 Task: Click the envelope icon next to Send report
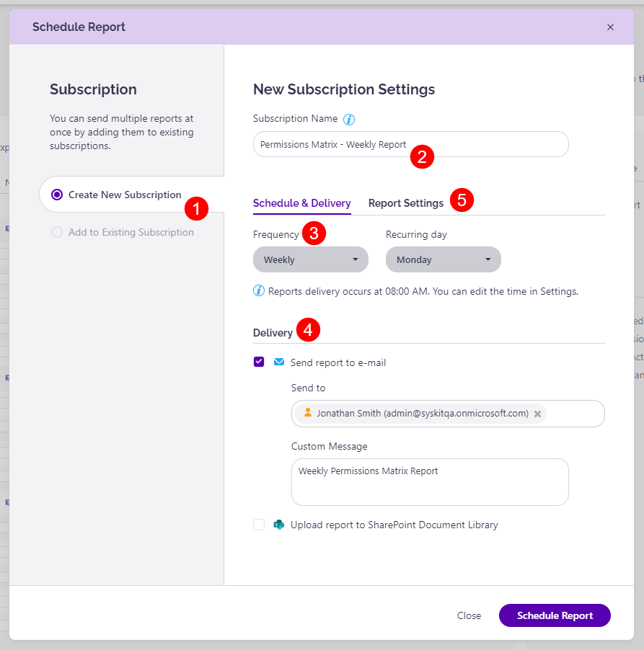(279, 362)
